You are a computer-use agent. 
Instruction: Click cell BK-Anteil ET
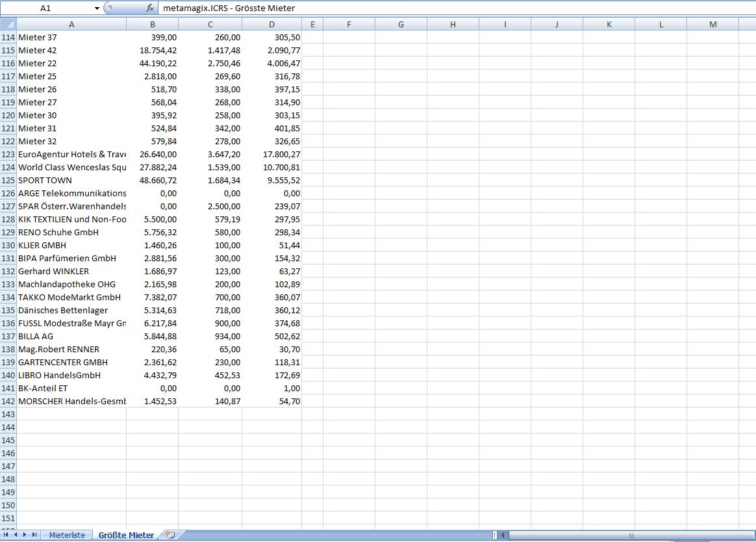pyautogui.click(x=71, y=388)
